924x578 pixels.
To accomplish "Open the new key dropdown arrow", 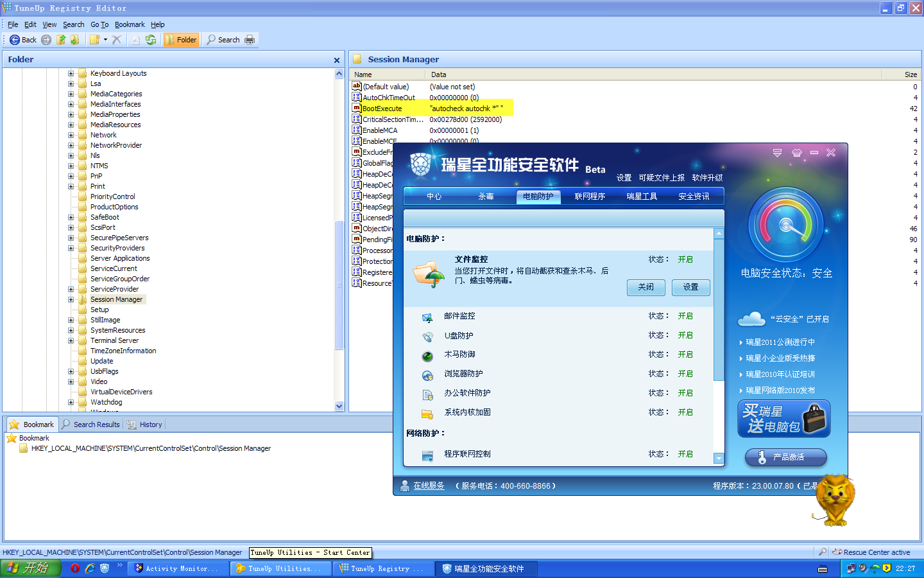I will [x=105, y=40].
